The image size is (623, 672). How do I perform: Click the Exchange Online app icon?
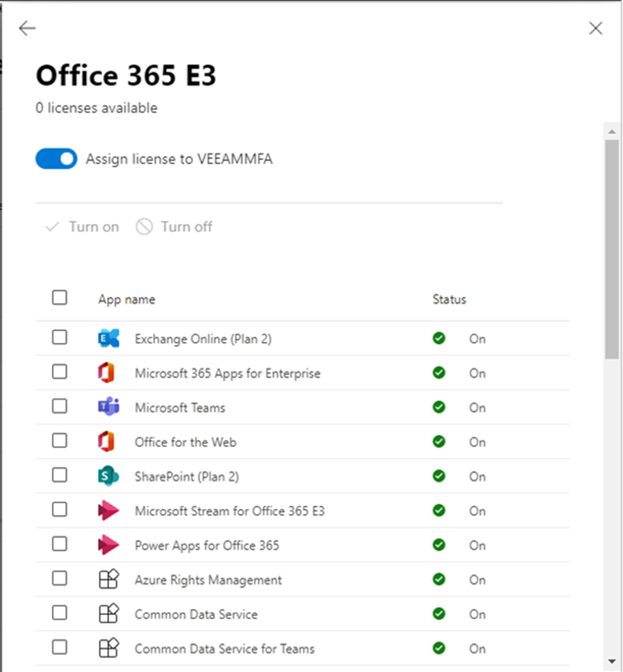[108, 338]
